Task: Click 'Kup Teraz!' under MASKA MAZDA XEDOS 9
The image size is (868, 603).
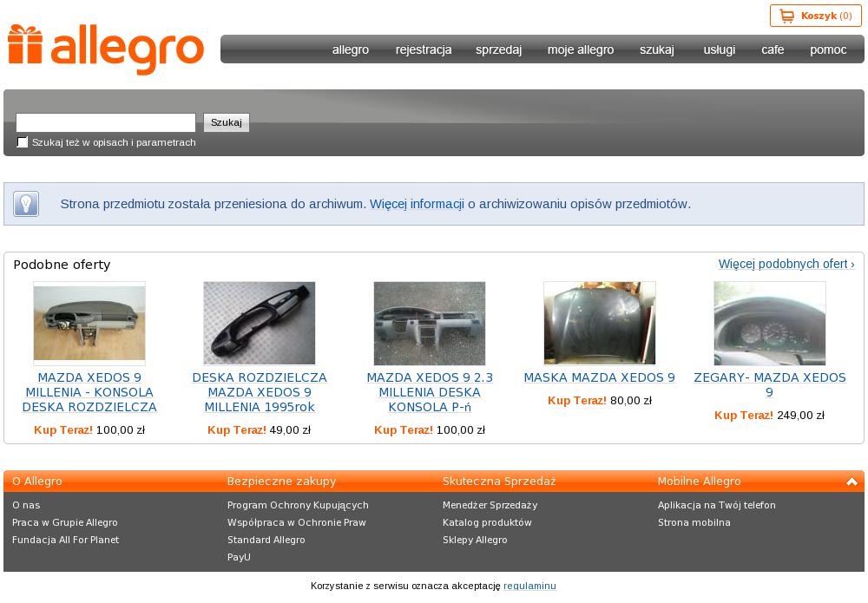Action: coord(577,401)
